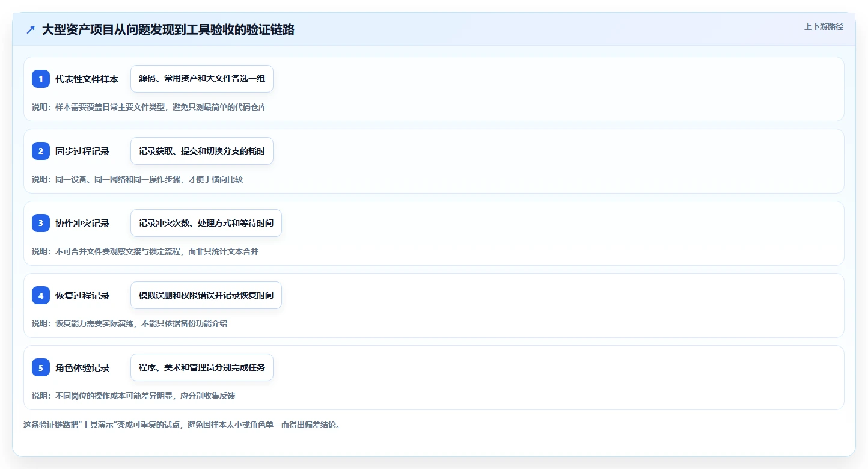
Task: Click the step 4 number badge
Action: (41, 295)
